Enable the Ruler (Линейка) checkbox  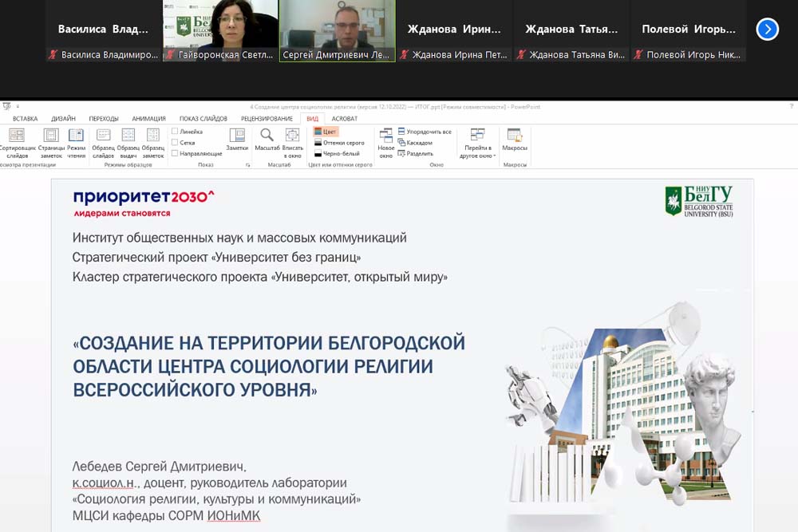pos(175,132)
